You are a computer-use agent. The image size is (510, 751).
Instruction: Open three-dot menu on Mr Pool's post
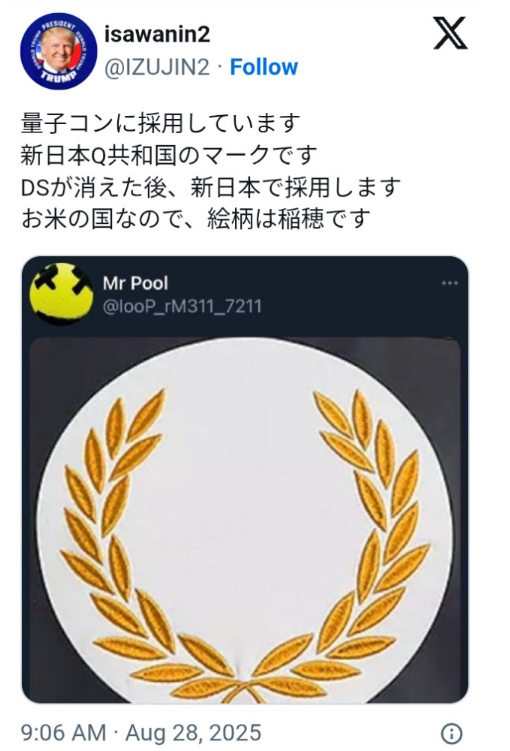(450, 283)
